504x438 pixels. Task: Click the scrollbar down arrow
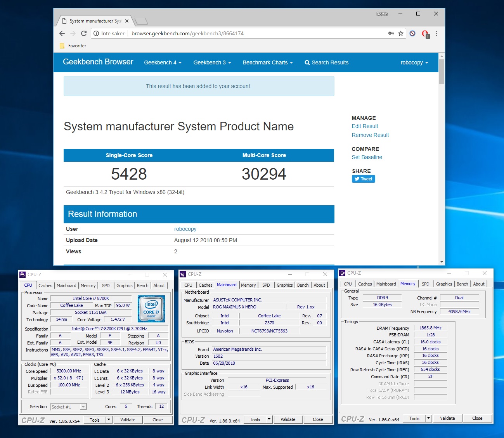[442, 262]
